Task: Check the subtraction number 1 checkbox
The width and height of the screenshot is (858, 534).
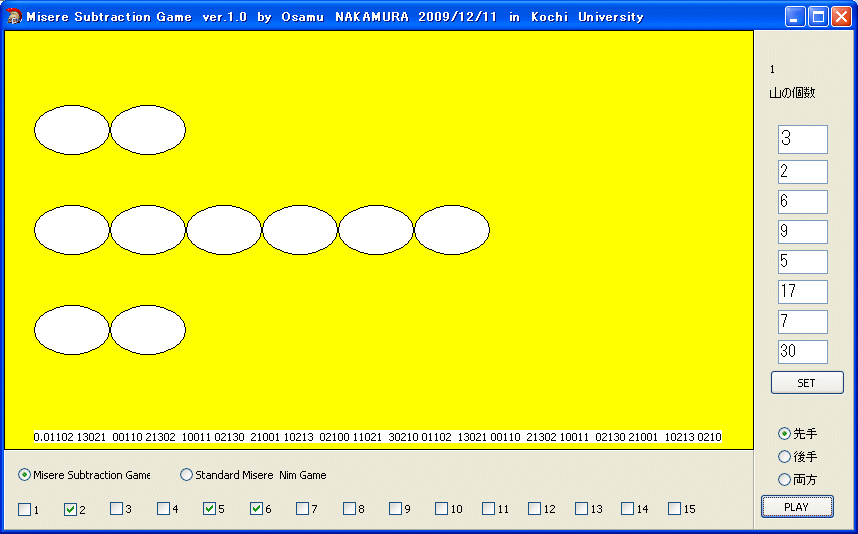Action: tap(25, 509)
